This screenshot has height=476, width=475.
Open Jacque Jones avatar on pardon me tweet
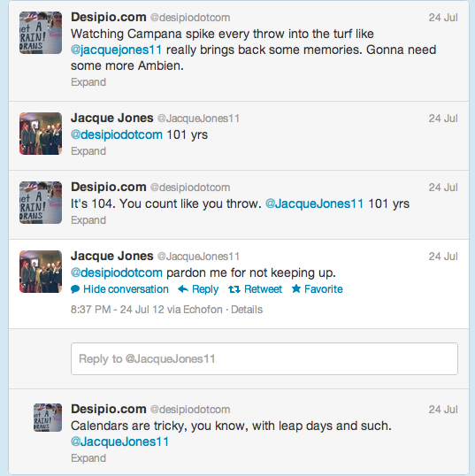(x=41, y=272)
